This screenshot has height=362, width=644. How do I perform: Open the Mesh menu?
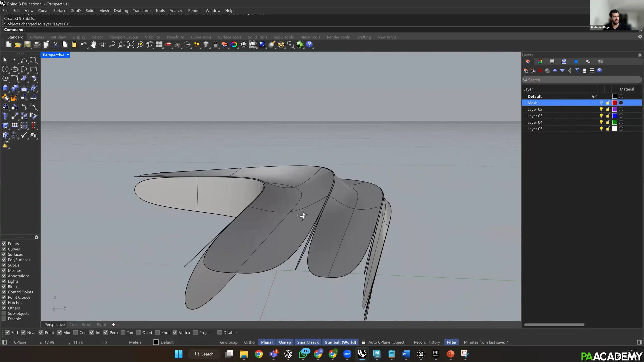(x=104, y=11)
